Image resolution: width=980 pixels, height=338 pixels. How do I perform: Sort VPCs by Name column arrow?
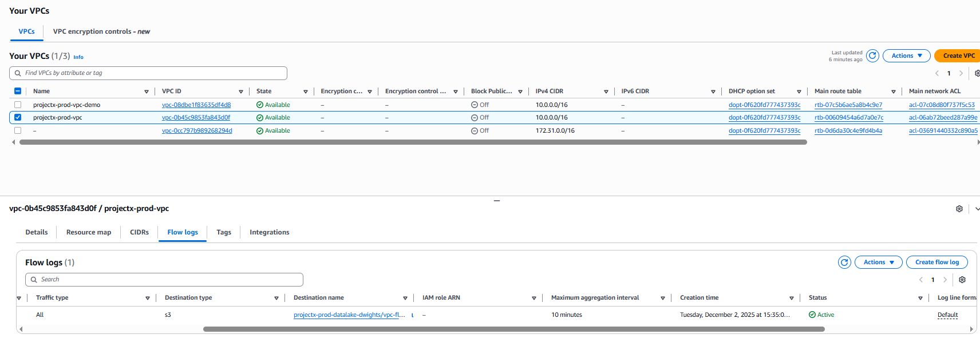147,92
